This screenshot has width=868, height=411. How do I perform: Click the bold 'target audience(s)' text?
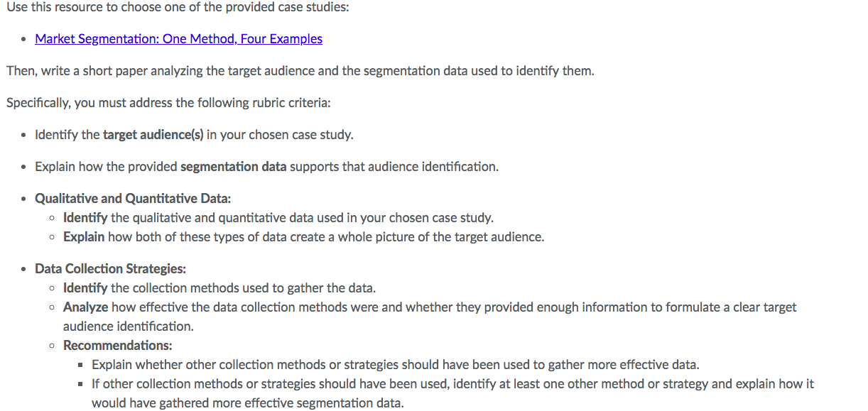153,135
